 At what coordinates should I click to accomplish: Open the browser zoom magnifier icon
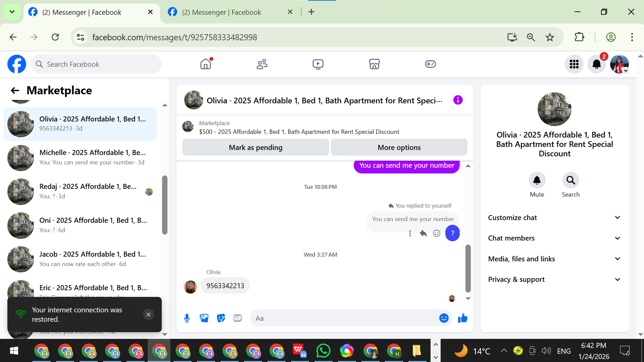click(x=531, y=37)
